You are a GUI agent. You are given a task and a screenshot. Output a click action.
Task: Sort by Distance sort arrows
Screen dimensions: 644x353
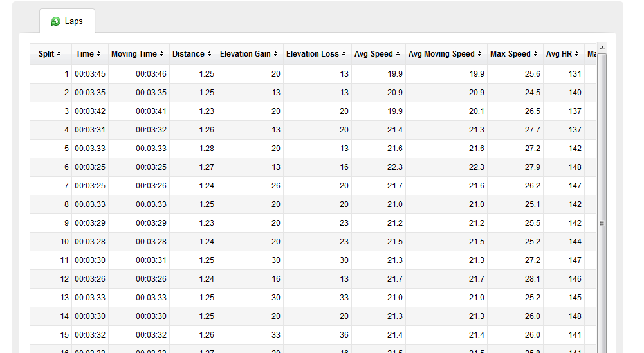[209, 54]
